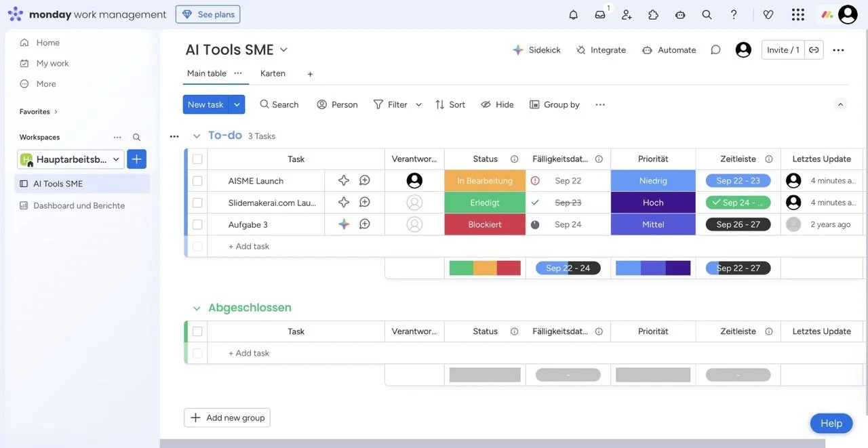Image resolution: width=868 pixels, height=448 pixels.
Task: Collapse the To-do group
Action: (x=197, y=135)
